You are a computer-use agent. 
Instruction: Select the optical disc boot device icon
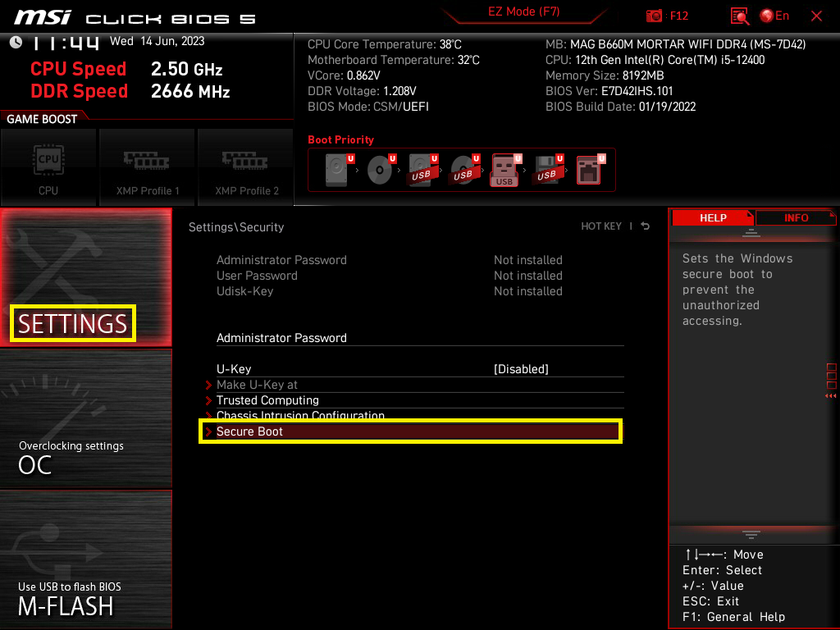click(381, 170)
